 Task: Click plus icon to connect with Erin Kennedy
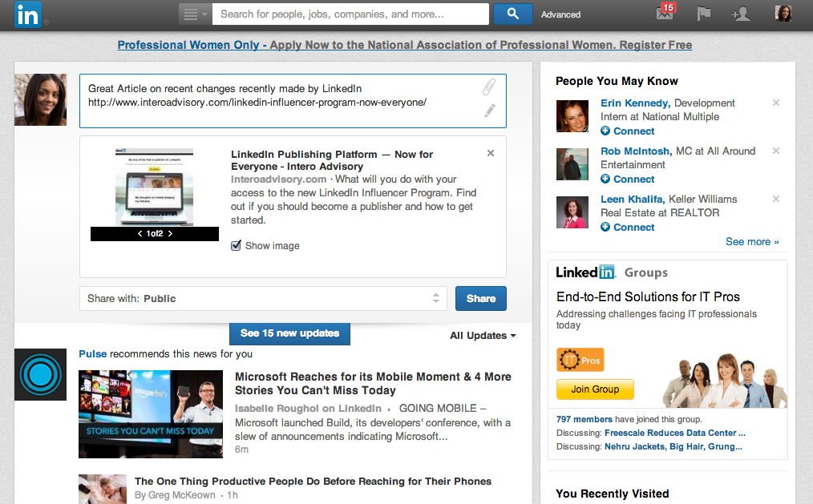[605, 131]
